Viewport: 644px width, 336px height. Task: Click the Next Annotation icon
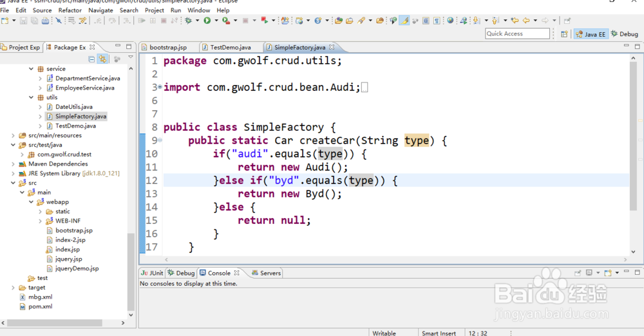click(x=476, y=21)
